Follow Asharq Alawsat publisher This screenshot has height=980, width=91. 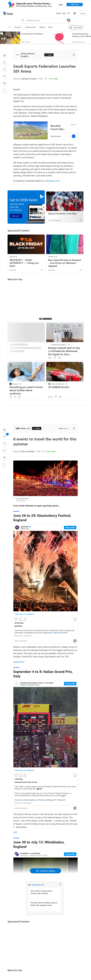pyautogui.click(x=49, y=55)
